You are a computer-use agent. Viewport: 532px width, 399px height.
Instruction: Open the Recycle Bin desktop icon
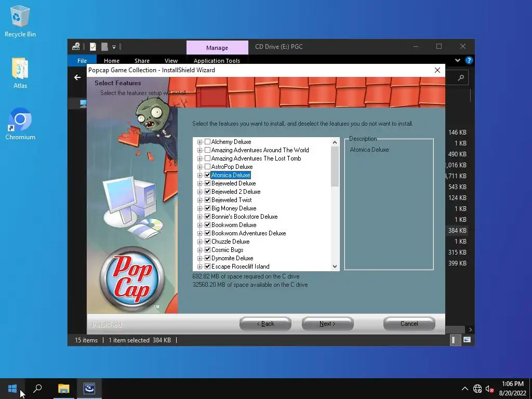pos(20,21)
